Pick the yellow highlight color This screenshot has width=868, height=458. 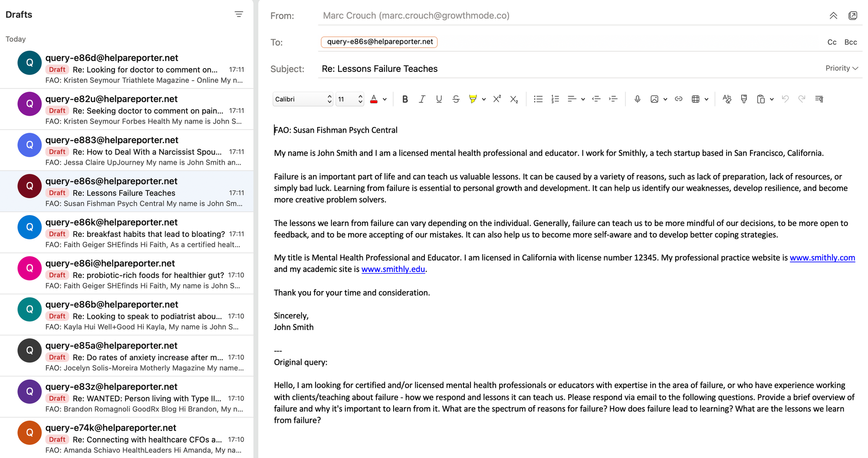(473, 99)
